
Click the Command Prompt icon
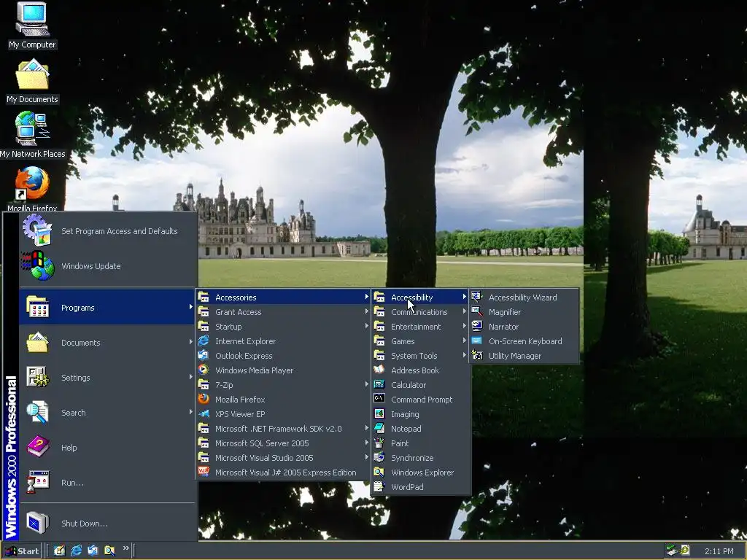point(379,399)
